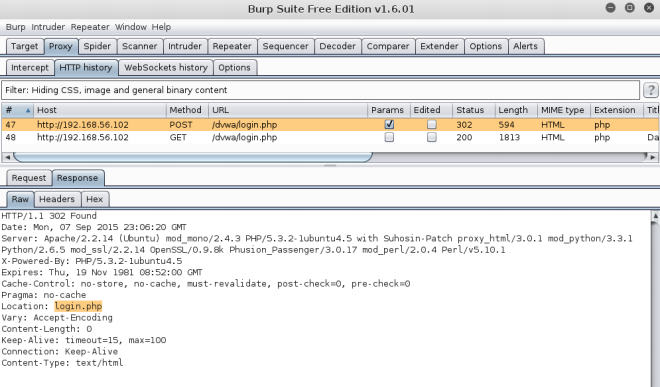The width and height of the screenshot is (660, 387).
Task: Sort by the Extension column header
Action: pos(617,110)
